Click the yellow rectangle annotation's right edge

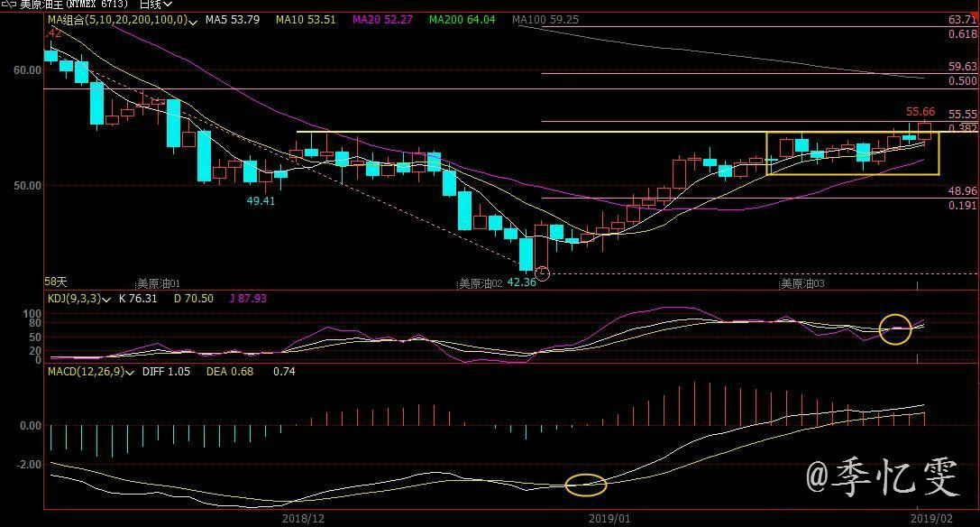click(x=939, y=153)
